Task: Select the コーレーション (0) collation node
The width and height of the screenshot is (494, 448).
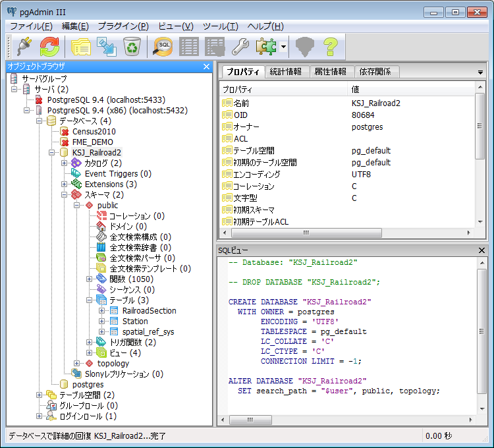Action: (137, 216)
